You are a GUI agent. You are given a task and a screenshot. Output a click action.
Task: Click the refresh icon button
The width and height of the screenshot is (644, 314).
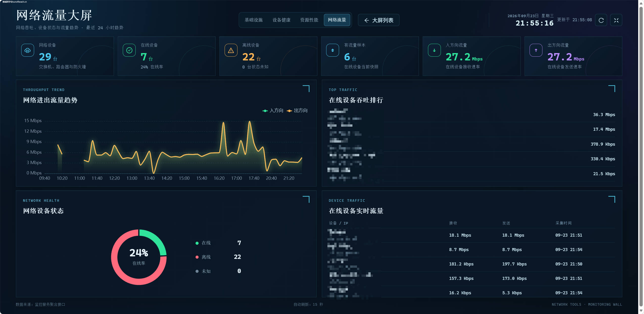(601, 20)
